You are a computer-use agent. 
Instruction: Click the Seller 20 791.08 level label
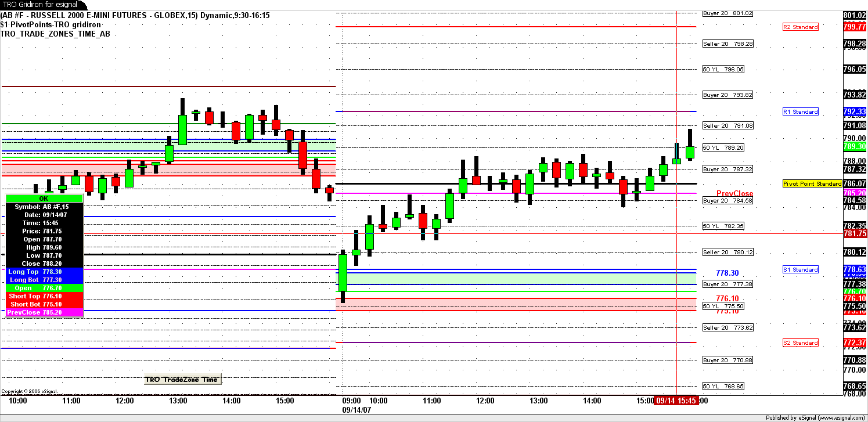tap(727, 125)
